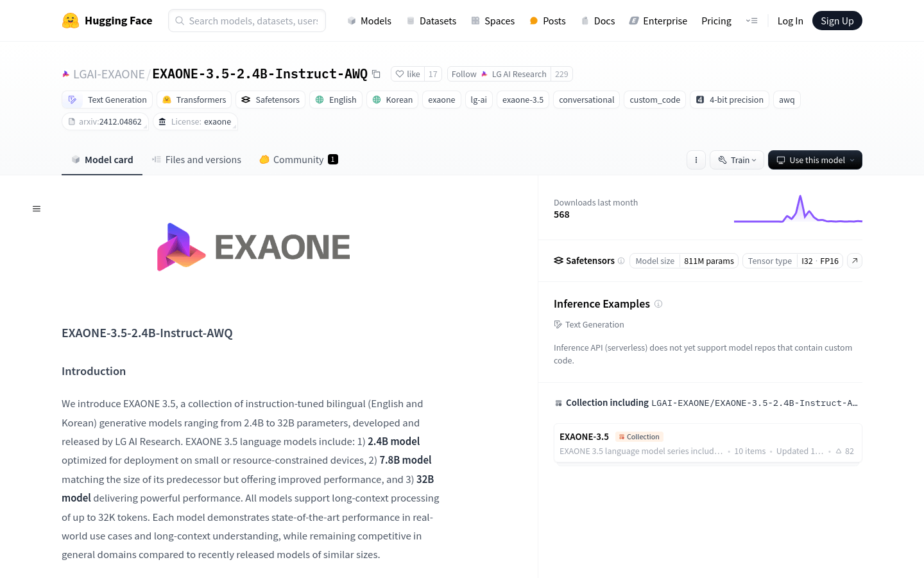Open the arxiv:2412.04862 paper tag
The image size is (924, 578).
tap(105, 121)
